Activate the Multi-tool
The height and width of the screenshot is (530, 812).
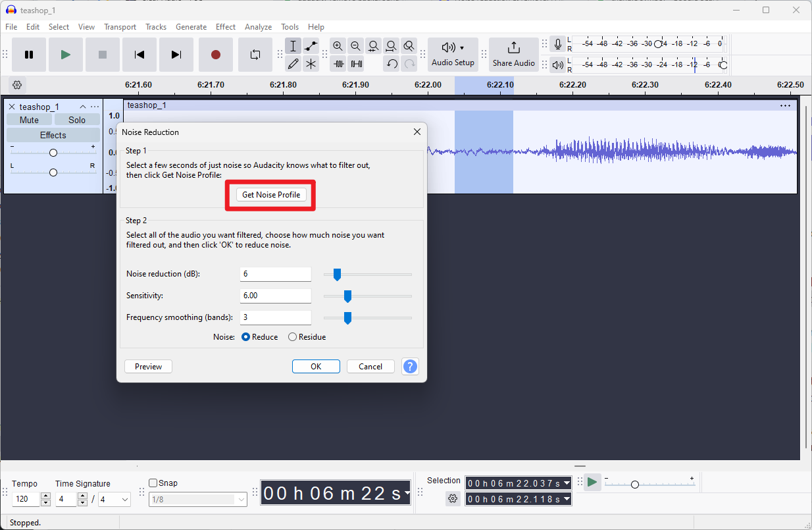tap(311, 63)
